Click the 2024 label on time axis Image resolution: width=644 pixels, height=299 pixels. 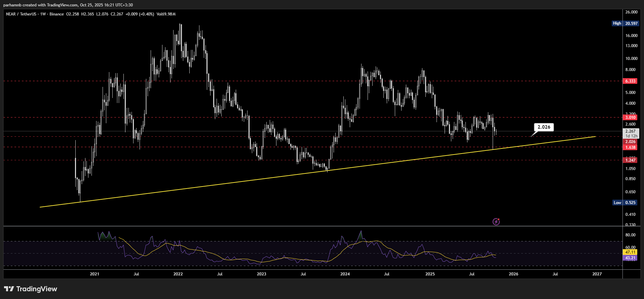[345, 274]
